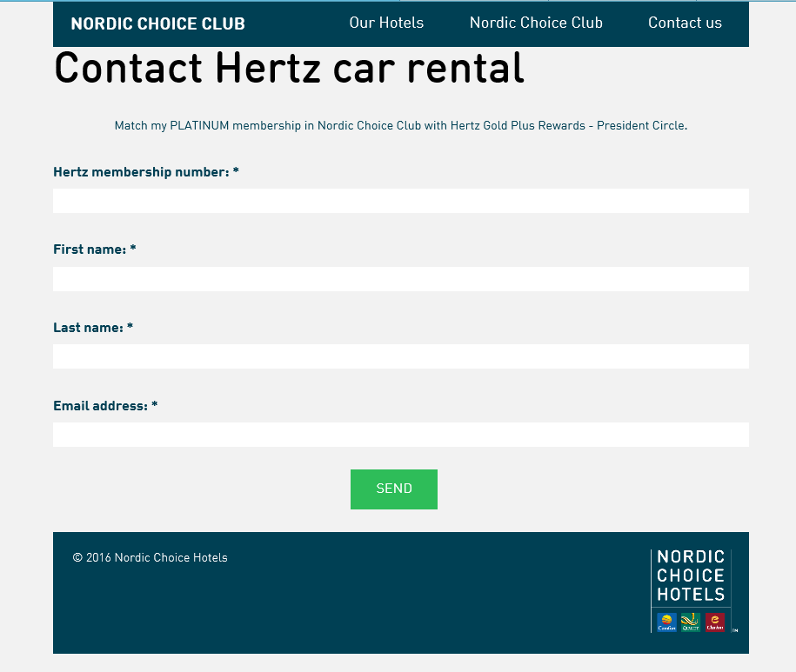This screenshot has height=672, width=796.
Task: Focus the First name input field
Action: (401, 279)
